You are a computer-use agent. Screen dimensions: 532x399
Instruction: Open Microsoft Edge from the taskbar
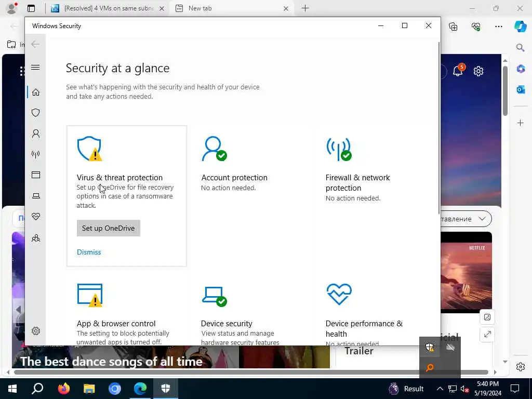point(140,388)
